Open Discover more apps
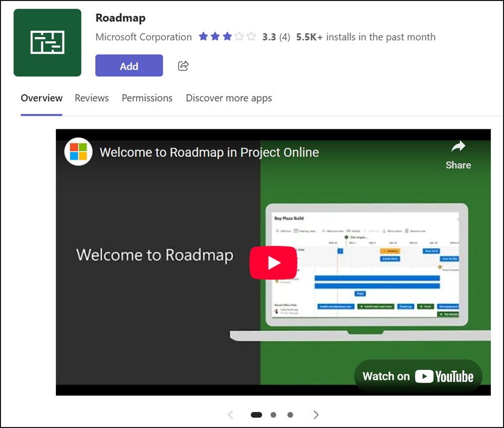 (228, 98)
